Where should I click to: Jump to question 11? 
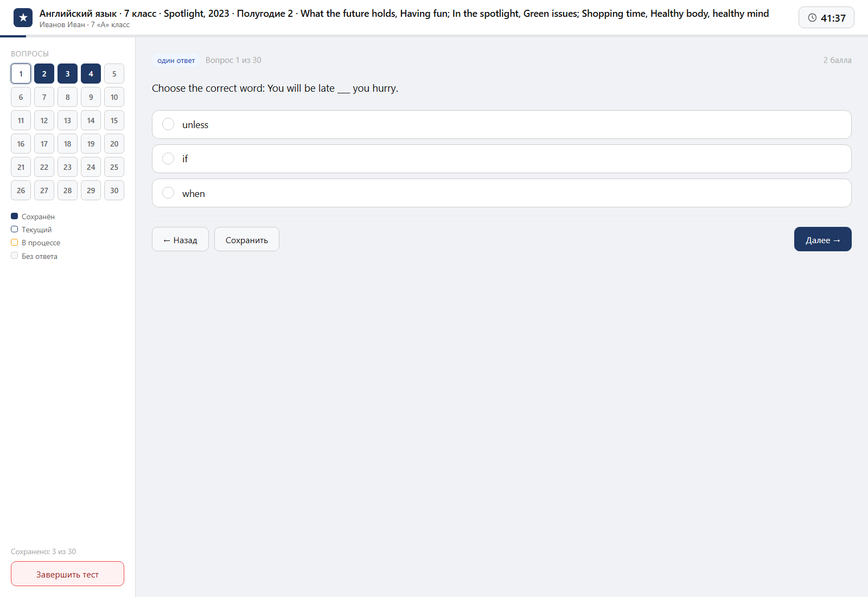click(21, 120)
